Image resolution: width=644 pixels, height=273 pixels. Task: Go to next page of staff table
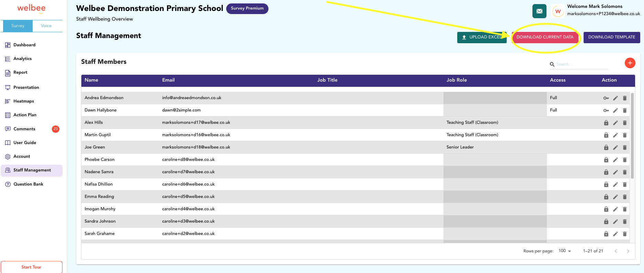coord(628,251)
